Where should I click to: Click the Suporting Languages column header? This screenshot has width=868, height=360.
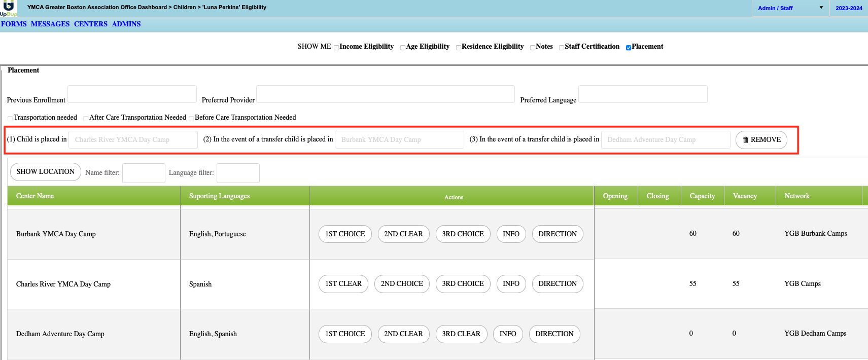pyautogui.click(x=245, y=196)
